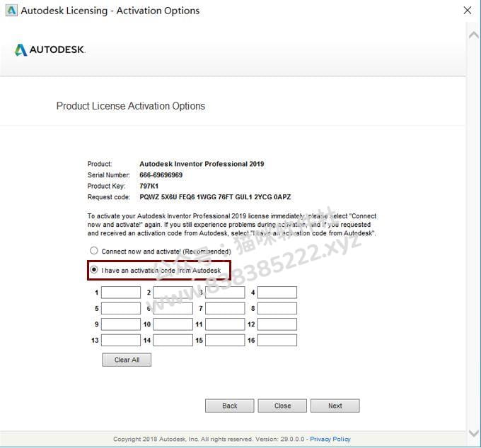The height and width of the screenshot is (448, 481).
Task: Click activation code field 15
Action: point(225,340)
